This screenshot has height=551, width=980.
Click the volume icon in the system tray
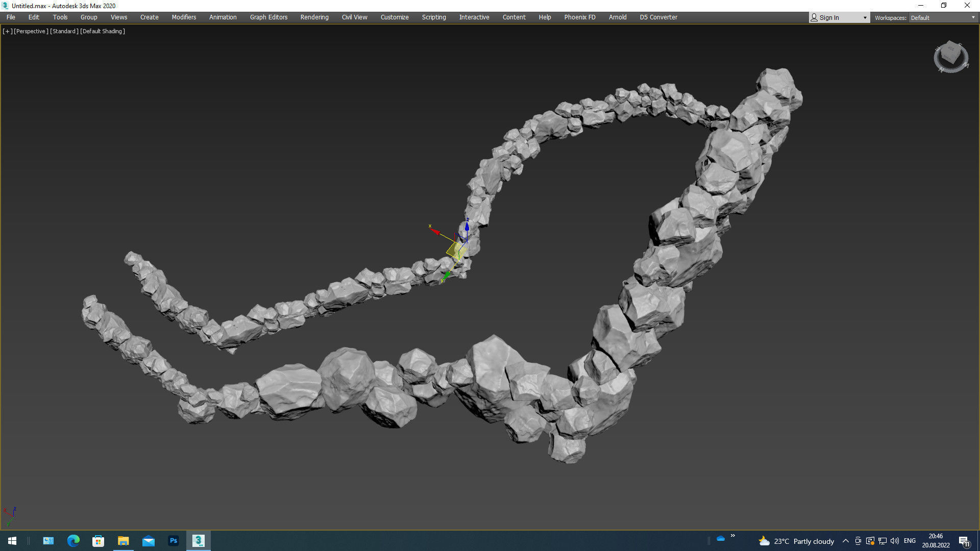pos(895,541)
